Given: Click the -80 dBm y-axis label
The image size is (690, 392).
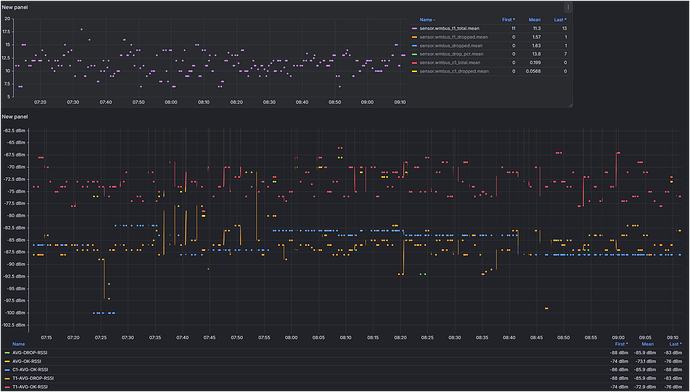Looking at the screenshot, I should 16,216.
